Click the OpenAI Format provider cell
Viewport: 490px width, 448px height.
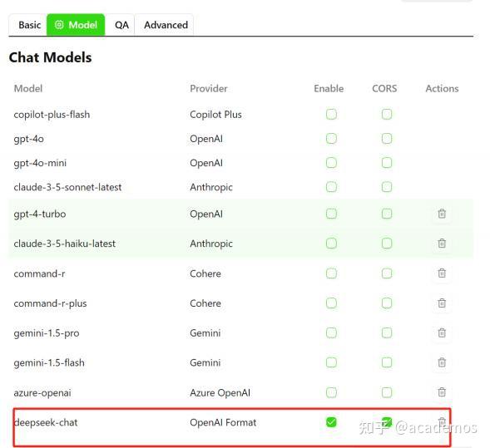pyautogui.click(x=223, y=423)
